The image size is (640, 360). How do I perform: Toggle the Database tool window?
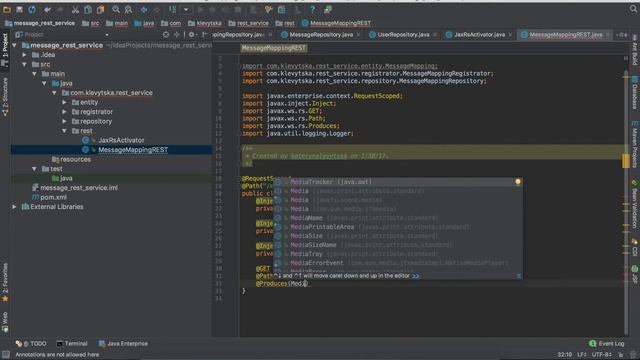coord(635,92)
